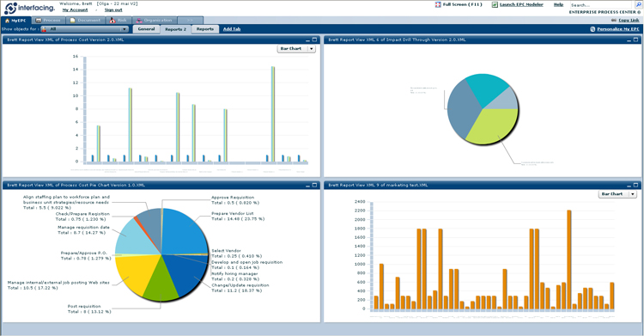Click the Process Cost Pie Chart panel title
644x336 pixels.
(x=76, y=186)
